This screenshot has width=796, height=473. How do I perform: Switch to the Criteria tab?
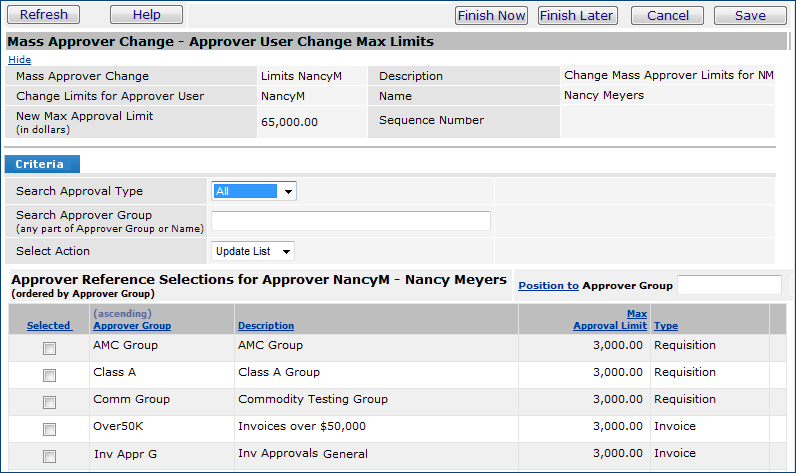[40, 164]
